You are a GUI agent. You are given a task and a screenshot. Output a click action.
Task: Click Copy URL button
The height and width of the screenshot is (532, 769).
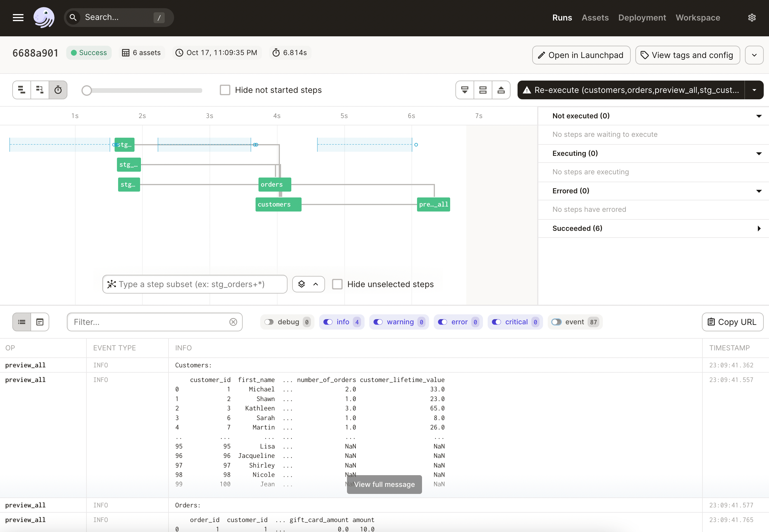pyautogui.click(x=732, y=322)
